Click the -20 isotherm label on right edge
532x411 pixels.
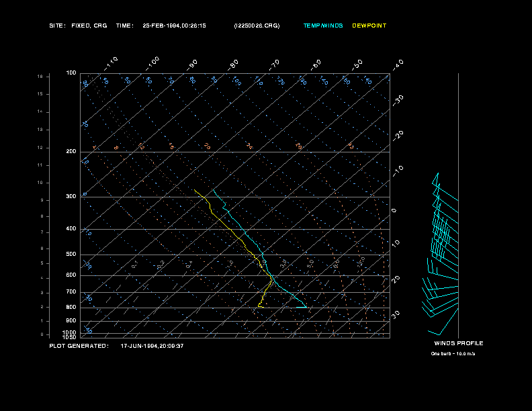tap(398, 136)
